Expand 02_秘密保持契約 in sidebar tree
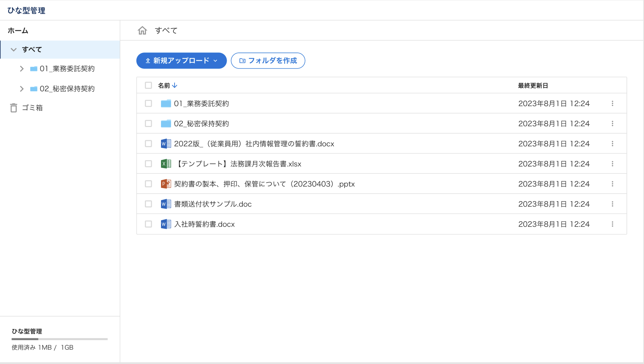 pos(22,89)
